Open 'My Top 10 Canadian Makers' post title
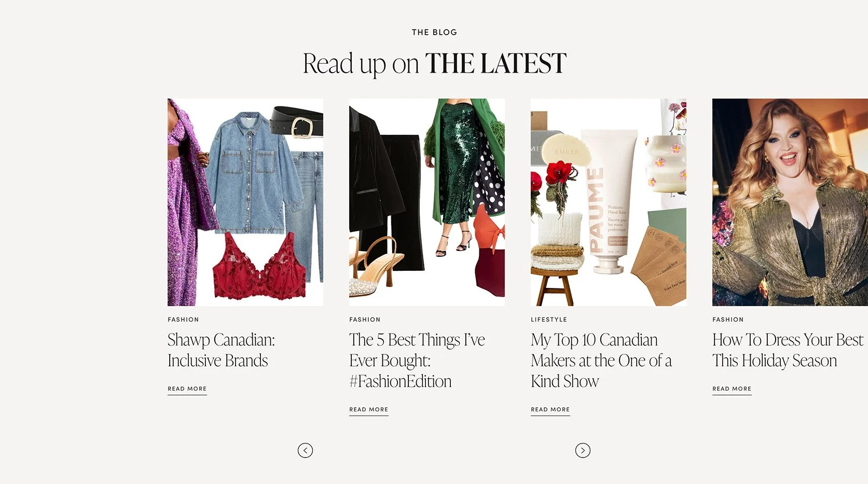Image resolution: width=868 pixels, height=484 pixels. (601, 361)
